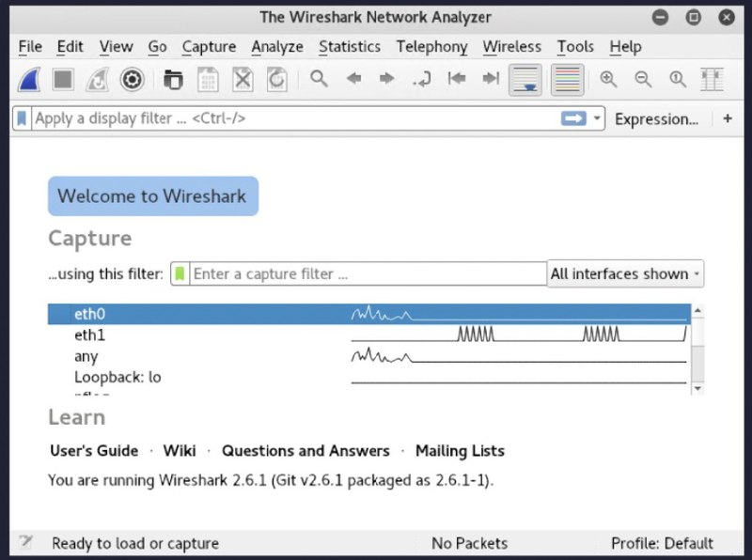
Task: Select the eth1 interface row
Action: 369,335
